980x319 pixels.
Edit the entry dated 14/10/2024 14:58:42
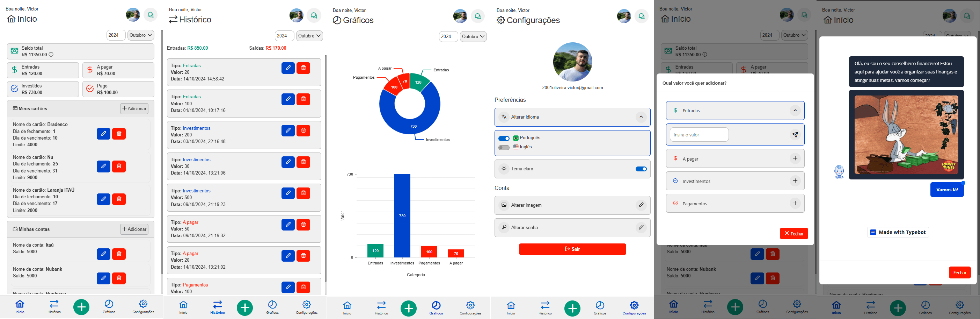tap(288, 68)
